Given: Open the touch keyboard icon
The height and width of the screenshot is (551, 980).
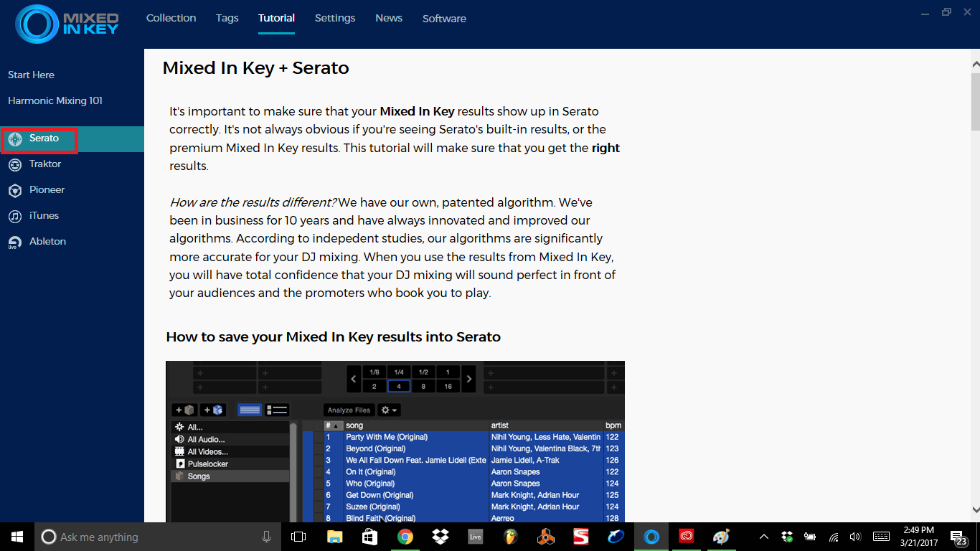Looking at the screenshot, I should click(882, 537).
